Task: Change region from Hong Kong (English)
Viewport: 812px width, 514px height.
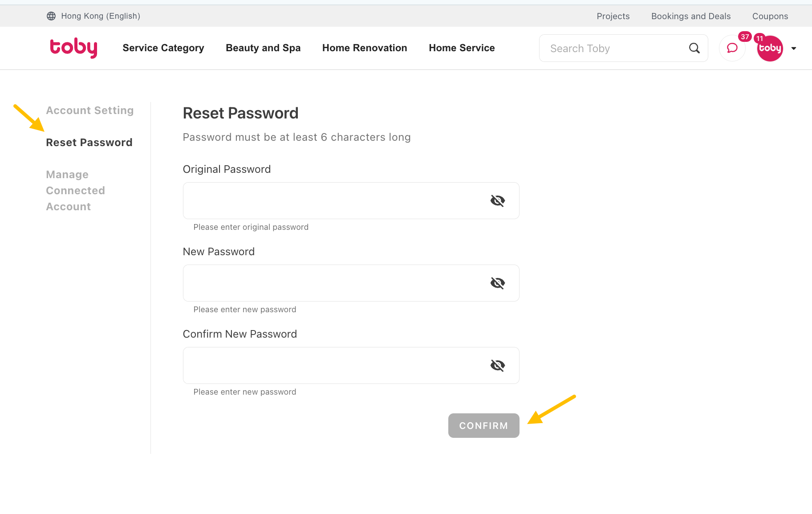Action: [x=101, y=16]
